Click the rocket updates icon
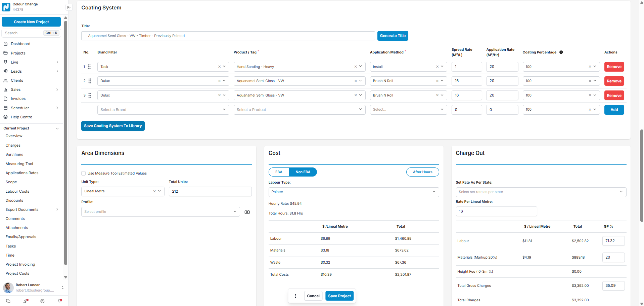This screenshot has height=306, width=644. pyautogui.click(x=26, y=301)
